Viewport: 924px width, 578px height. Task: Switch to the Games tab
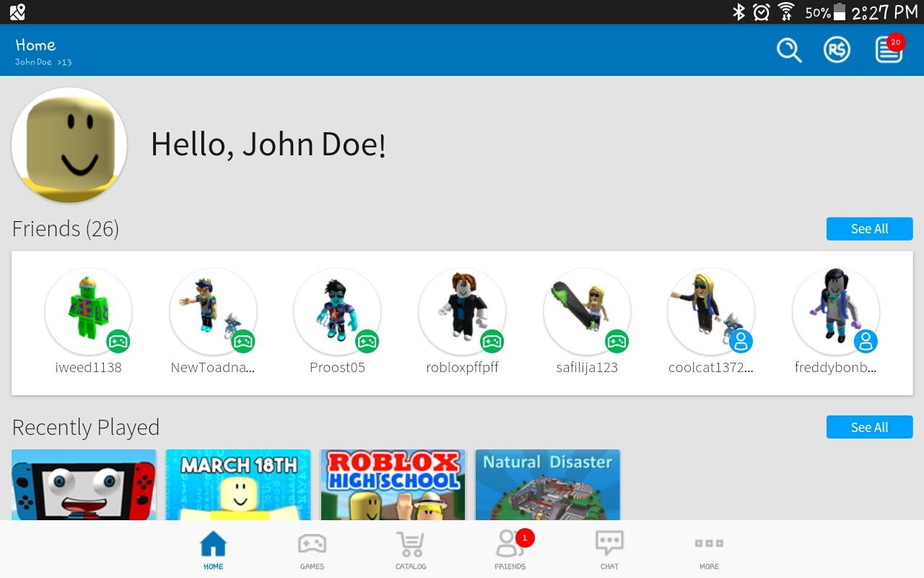(x=312, y=551)
